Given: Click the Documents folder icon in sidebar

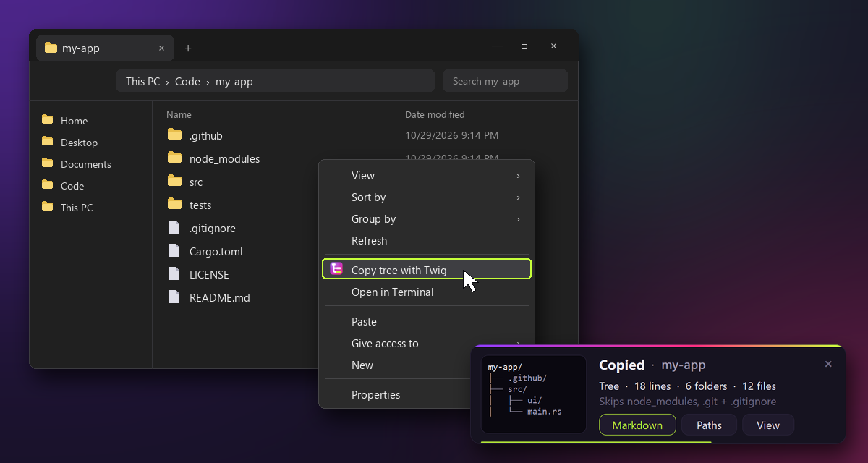Looking at the screenshot, I should [48, 163].
